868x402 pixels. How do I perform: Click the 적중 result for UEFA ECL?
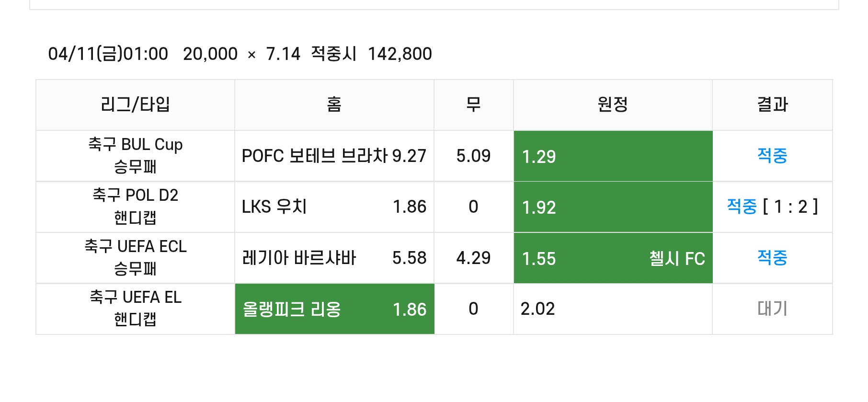point(772,258)
